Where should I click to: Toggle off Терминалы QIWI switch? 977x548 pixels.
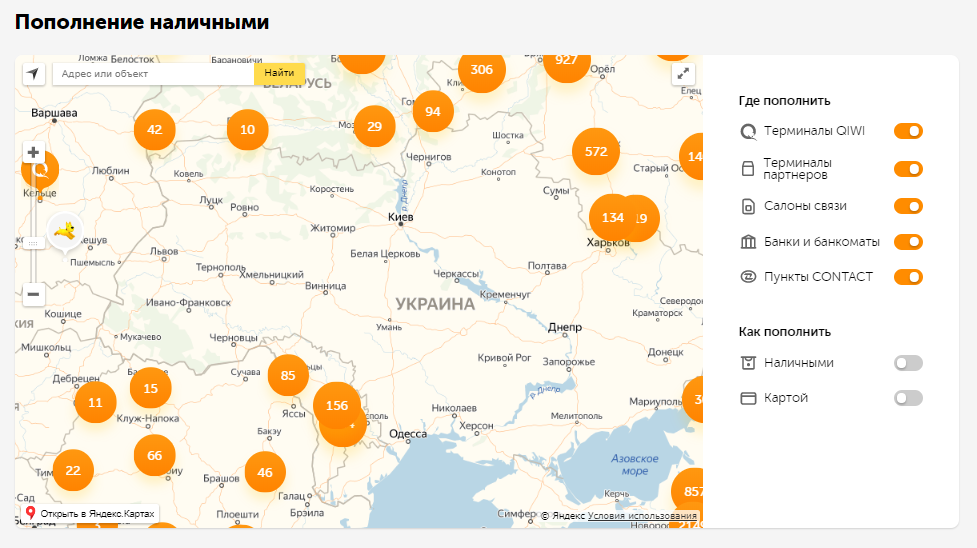click(x=908, y=131)
